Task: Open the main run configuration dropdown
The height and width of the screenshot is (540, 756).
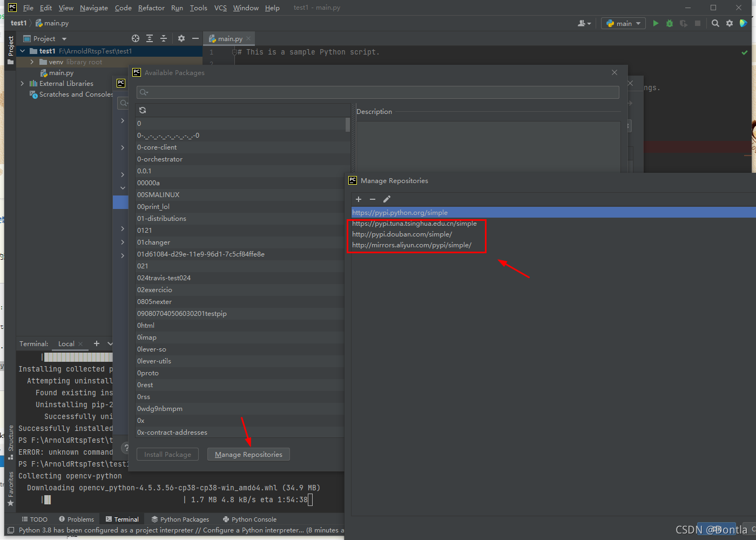Action: tap(623, 23)
